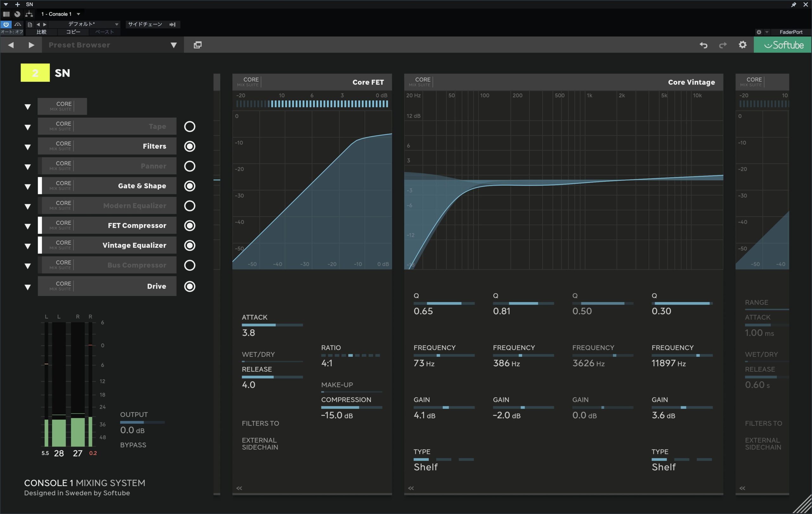The image size is (812, 514).
Task: Select the Tape module slot
Action: [x=107, y=126]
